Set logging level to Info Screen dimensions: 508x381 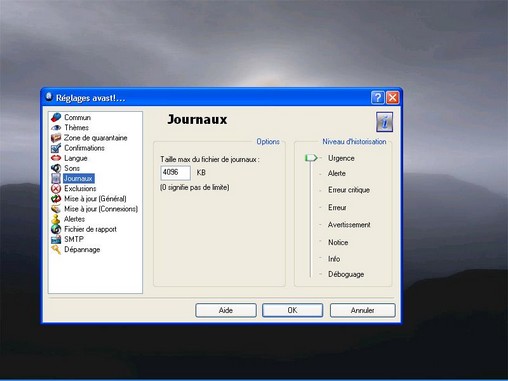click(334, 259)
